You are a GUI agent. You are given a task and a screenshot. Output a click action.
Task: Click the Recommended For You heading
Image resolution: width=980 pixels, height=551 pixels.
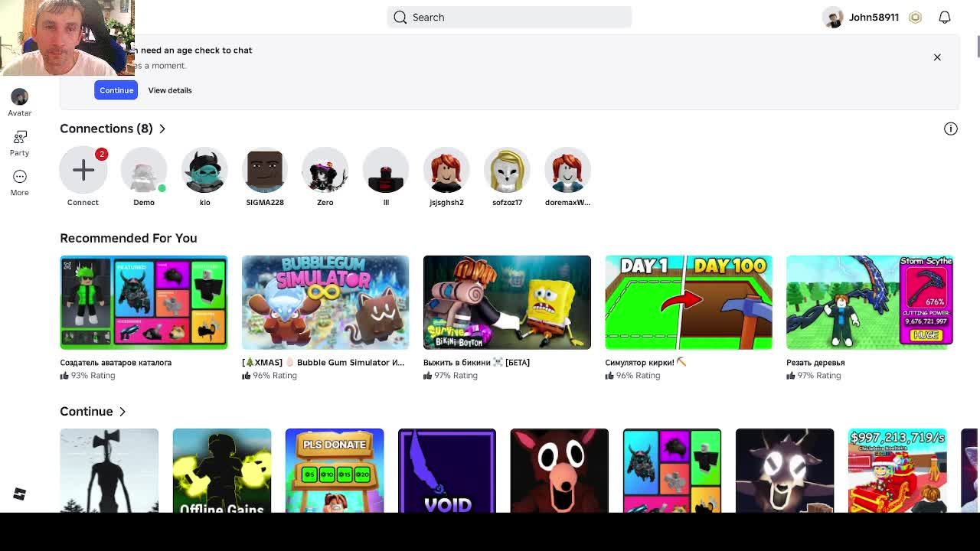tap(129, 238)
